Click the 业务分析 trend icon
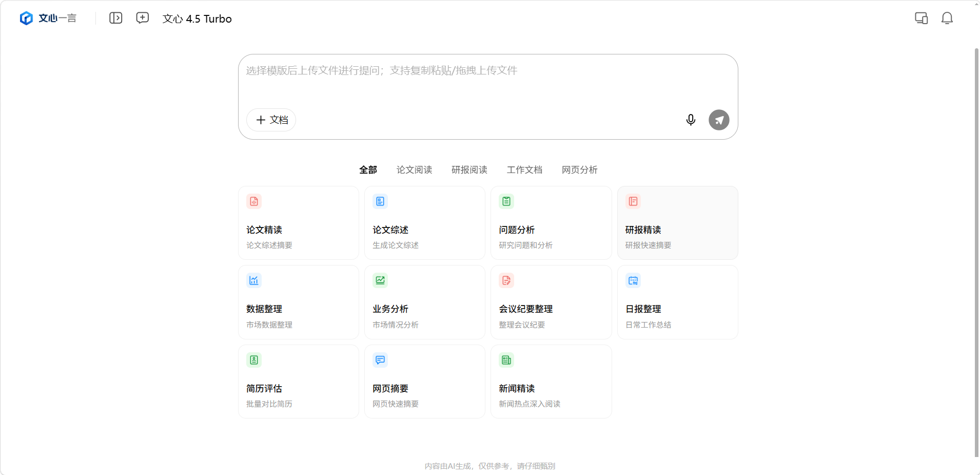Screen dimensions: 980x475 tap(380, 280)
